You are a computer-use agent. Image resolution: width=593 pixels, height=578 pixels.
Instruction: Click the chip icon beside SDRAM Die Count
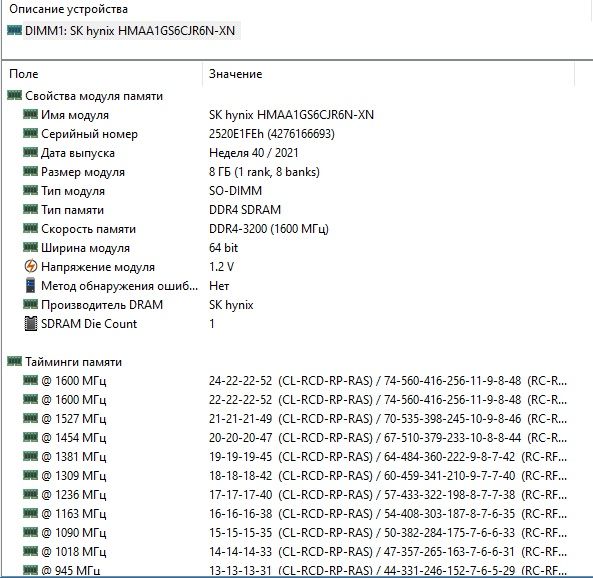(x=30, y=323)
